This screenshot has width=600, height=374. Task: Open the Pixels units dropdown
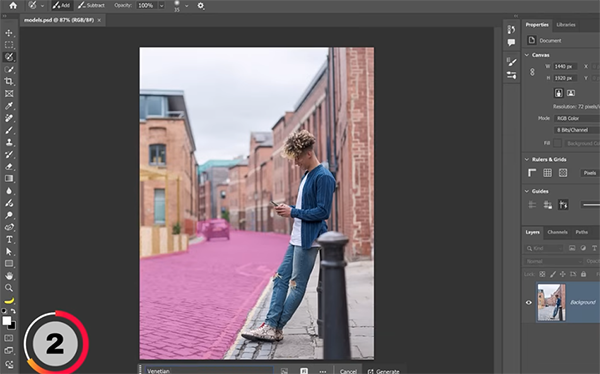coord(590,173)
